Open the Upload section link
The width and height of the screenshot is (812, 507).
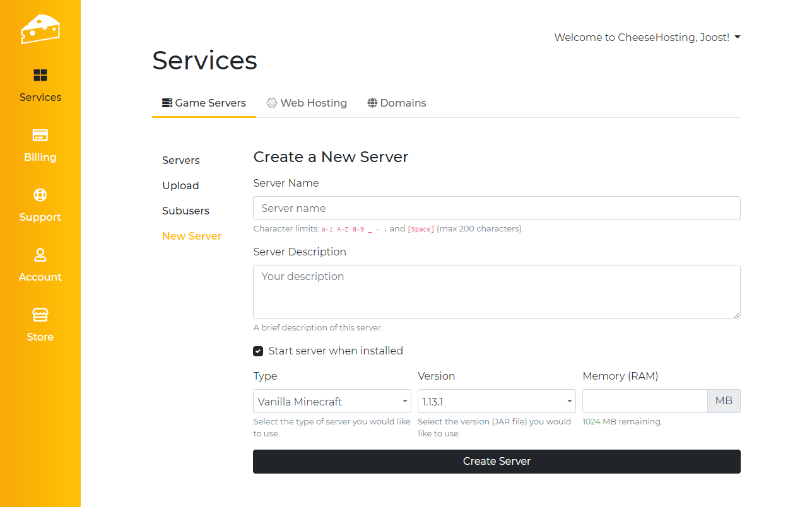pyautogui.click(x=180, y=185)
